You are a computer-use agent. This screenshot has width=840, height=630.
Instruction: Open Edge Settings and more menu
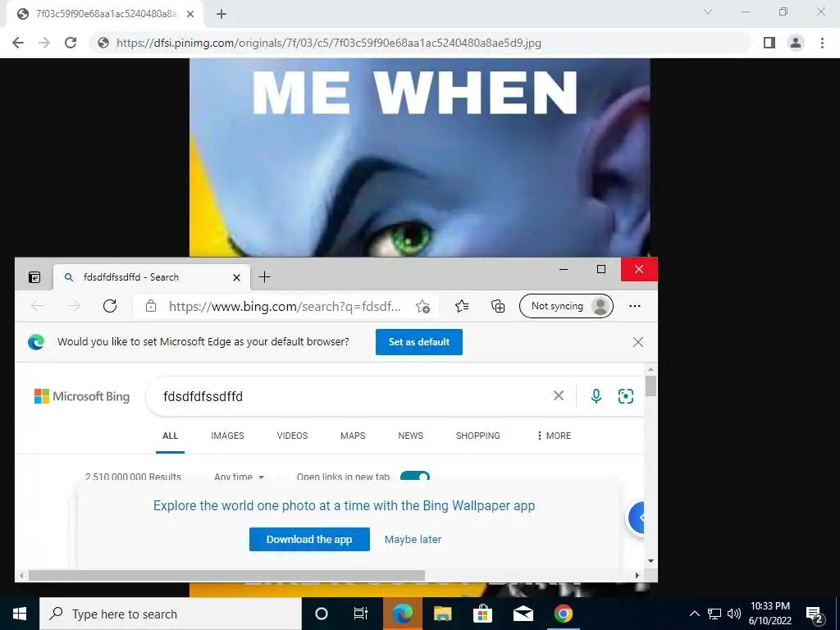635,306
